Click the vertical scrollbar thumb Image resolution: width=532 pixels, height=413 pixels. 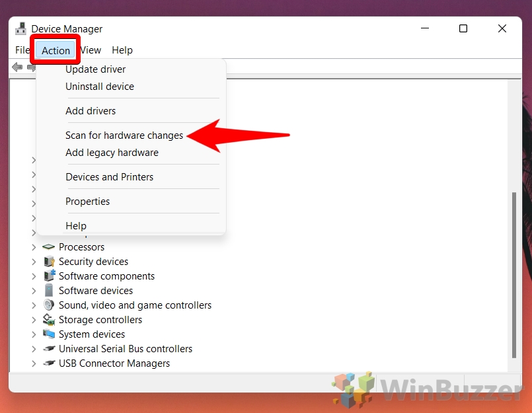pos(514,275)
